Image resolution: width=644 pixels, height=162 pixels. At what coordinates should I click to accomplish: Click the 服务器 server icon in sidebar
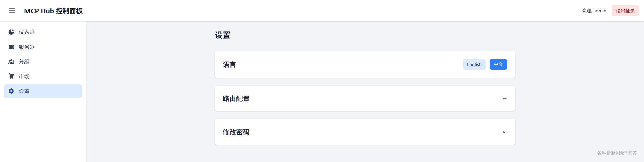coord(11,47)
